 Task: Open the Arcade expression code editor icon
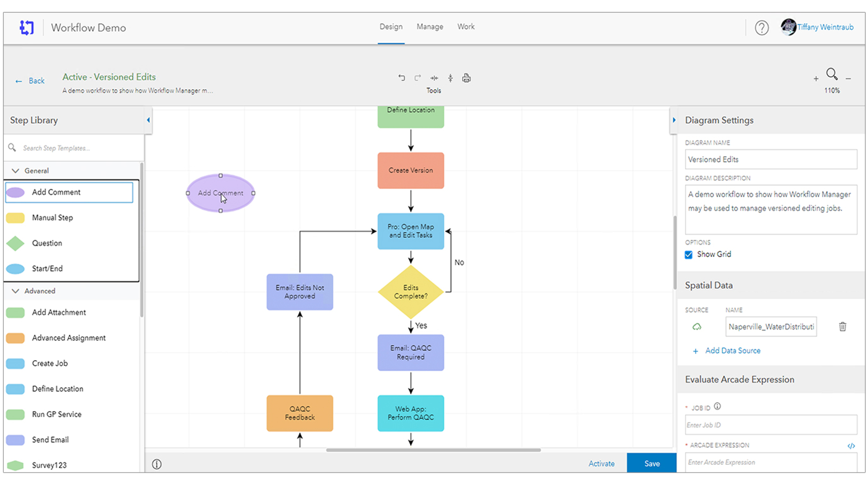(851, 446)
